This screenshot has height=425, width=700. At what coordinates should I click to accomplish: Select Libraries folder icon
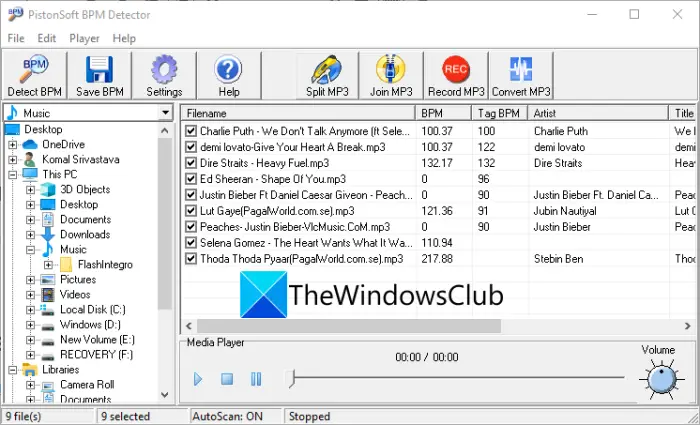point(30,370)
